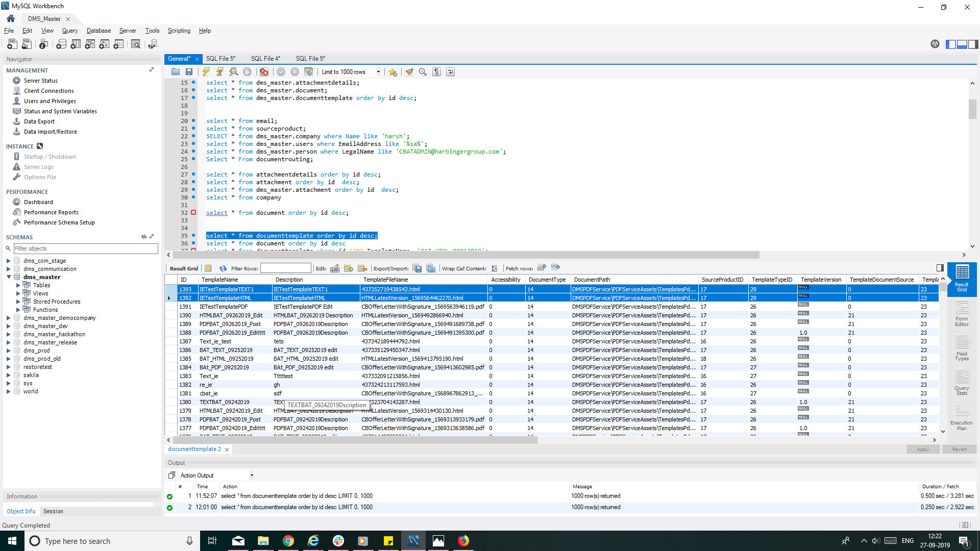Toggle the autocommit mode icon
This screenshot has height=551, width=980.
308,72
